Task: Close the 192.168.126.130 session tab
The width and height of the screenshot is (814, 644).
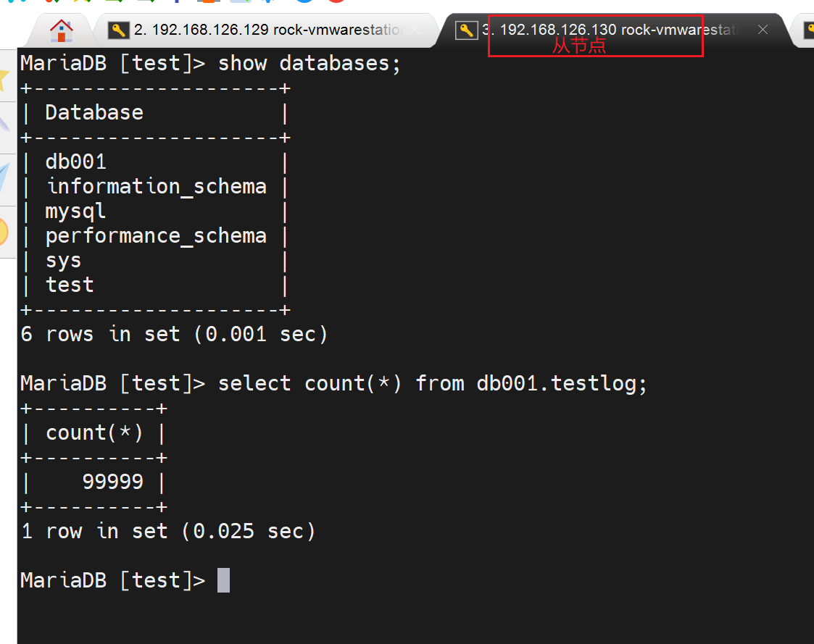Action: tap(763, 30)
